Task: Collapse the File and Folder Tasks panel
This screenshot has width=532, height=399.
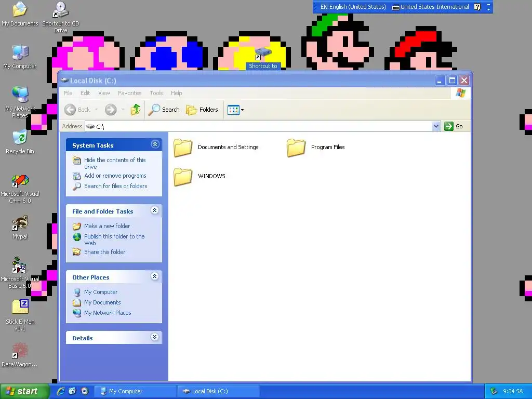Action: [155, 211]
